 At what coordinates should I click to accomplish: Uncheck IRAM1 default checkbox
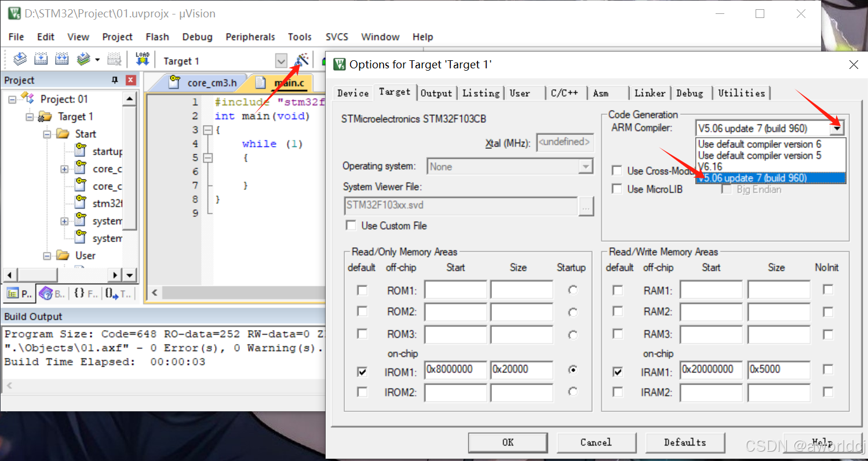point(618,371)
